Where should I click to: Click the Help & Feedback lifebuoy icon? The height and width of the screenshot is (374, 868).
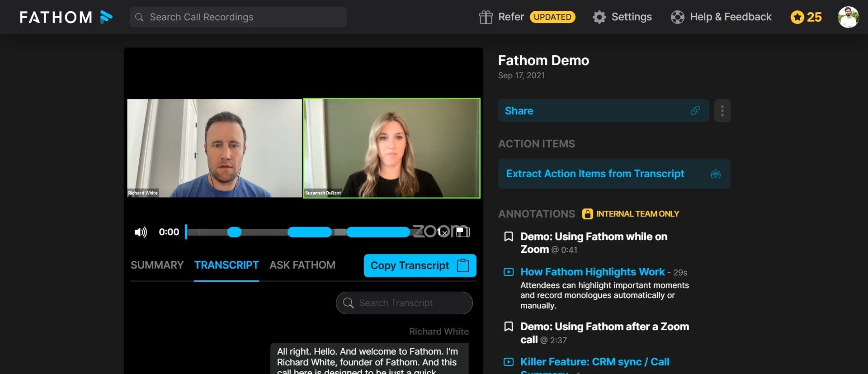(x=677, y=17)
